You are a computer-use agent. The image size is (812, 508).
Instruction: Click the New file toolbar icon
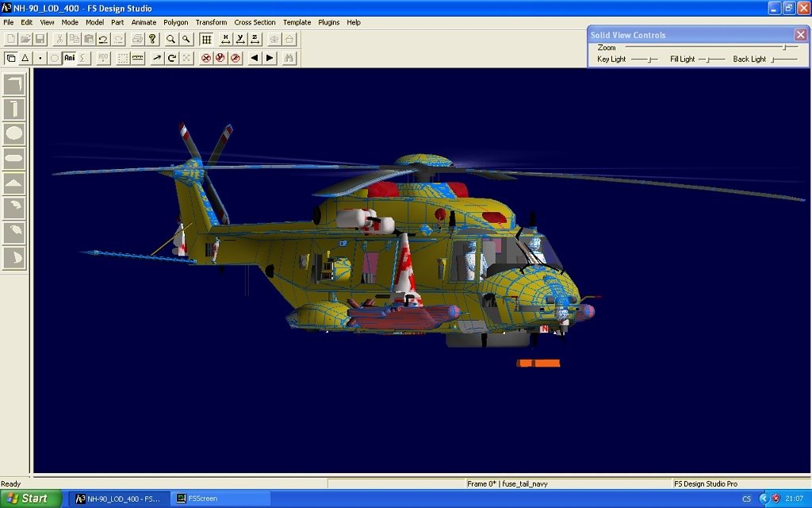[x=10, y=39]
